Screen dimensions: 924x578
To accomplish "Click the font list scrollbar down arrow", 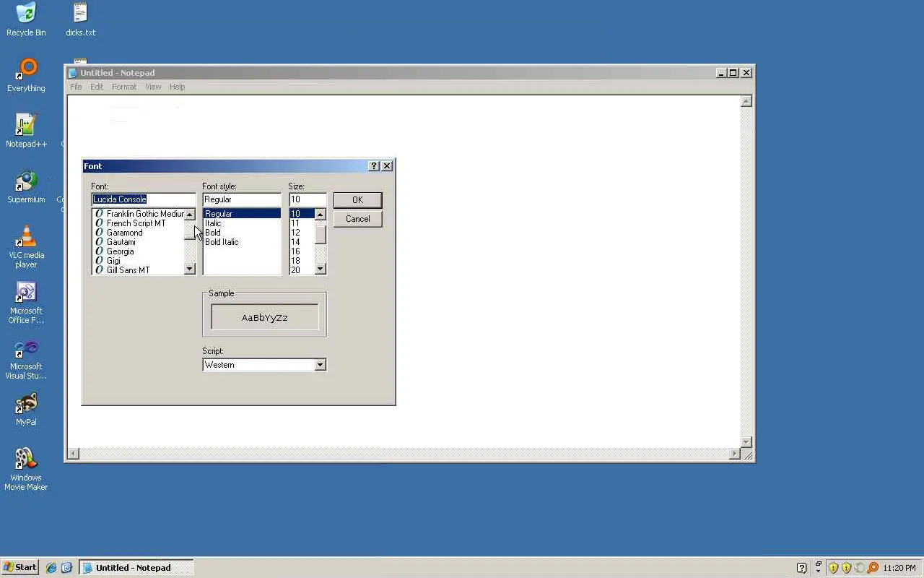I will [x=190, y=269].
